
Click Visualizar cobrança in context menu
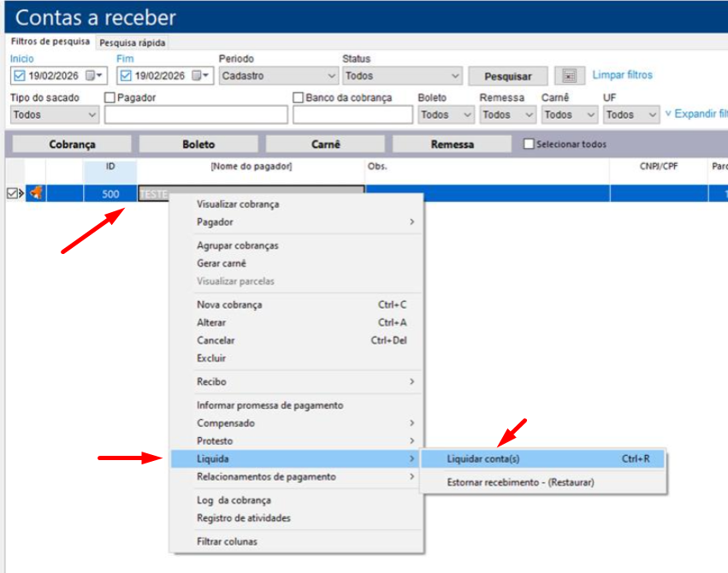(x=238, y=204)
